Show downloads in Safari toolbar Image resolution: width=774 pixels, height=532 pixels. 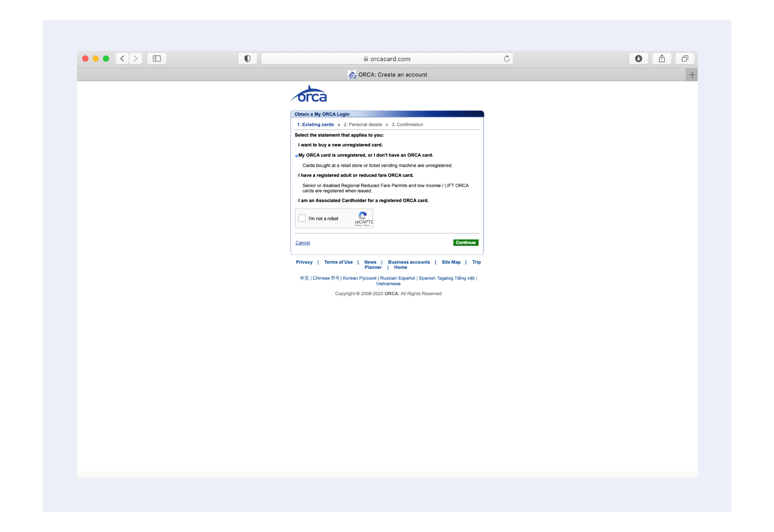click(638, 59)
